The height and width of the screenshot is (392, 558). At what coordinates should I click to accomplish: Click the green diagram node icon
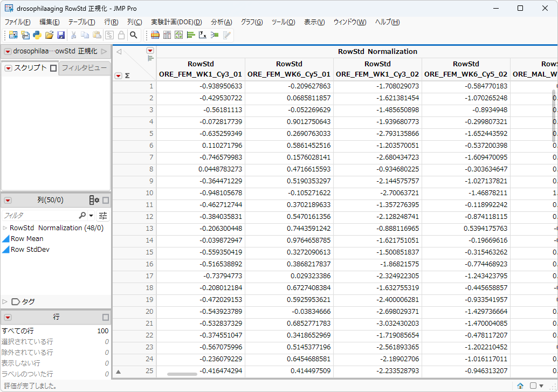215,35
